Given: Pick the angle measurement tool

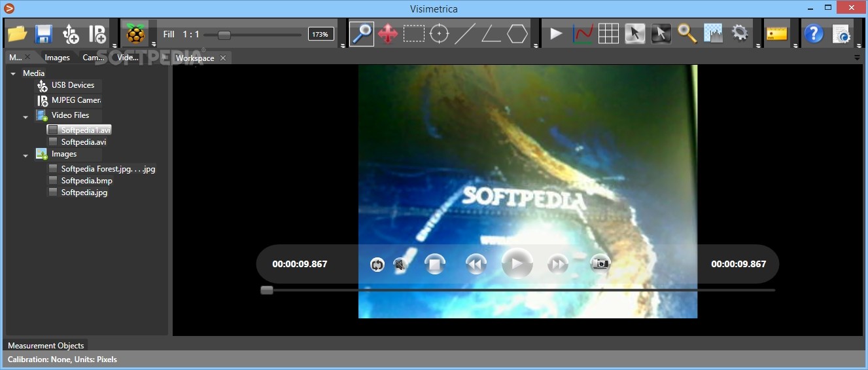Looking at the screenshot, I should tap(491, 33).
